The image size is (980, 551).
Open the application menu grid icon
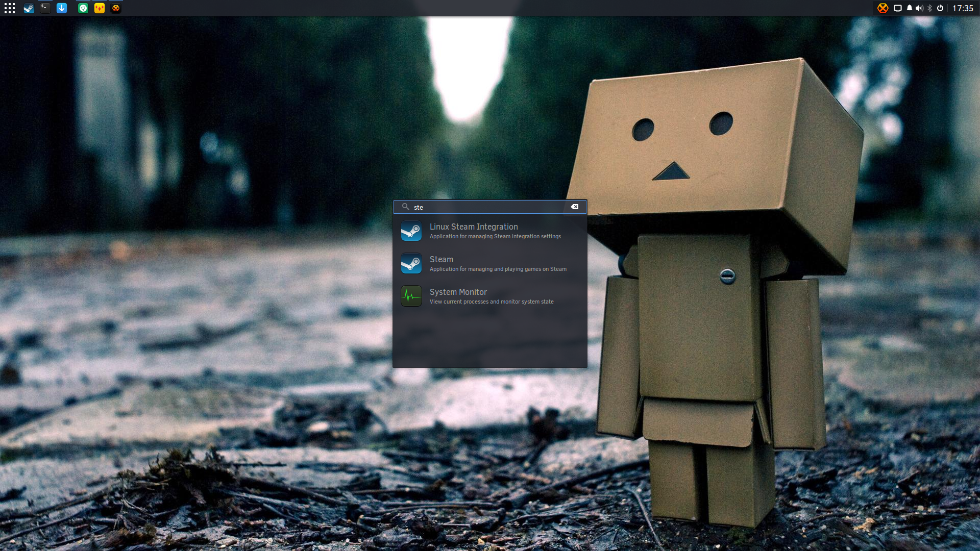click(x=10, y=8)
